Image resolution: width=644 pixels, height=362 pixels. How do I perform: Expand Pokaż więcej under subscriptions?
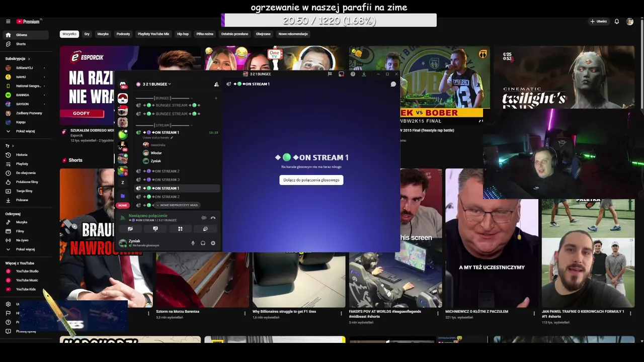point(26,131)
